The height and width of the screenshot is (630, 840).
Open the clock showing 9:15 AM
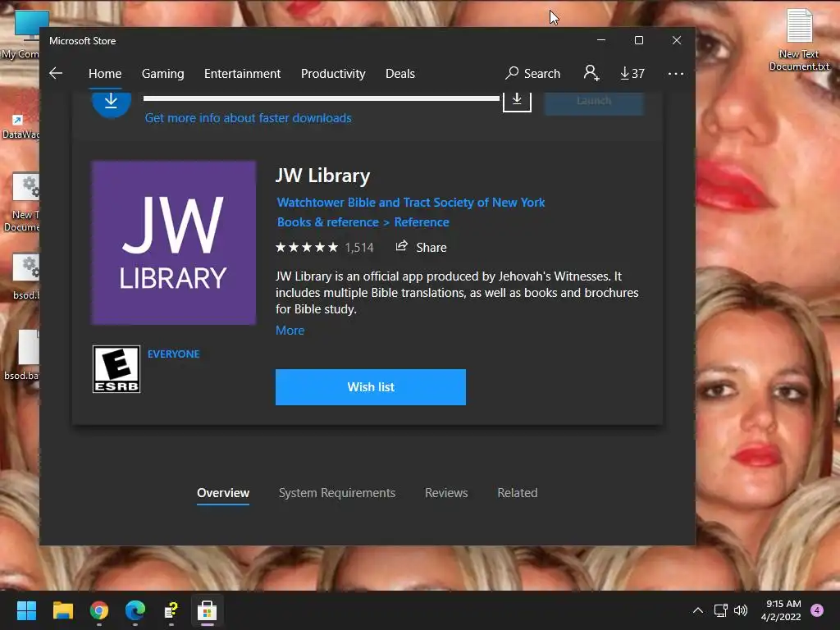coord(782,610)
